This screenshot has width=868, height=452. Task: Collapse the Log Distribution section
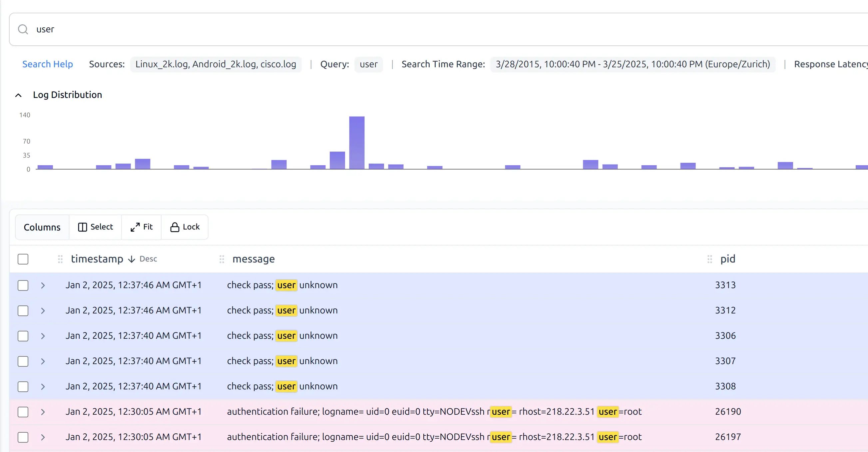[x=18, y=95]
